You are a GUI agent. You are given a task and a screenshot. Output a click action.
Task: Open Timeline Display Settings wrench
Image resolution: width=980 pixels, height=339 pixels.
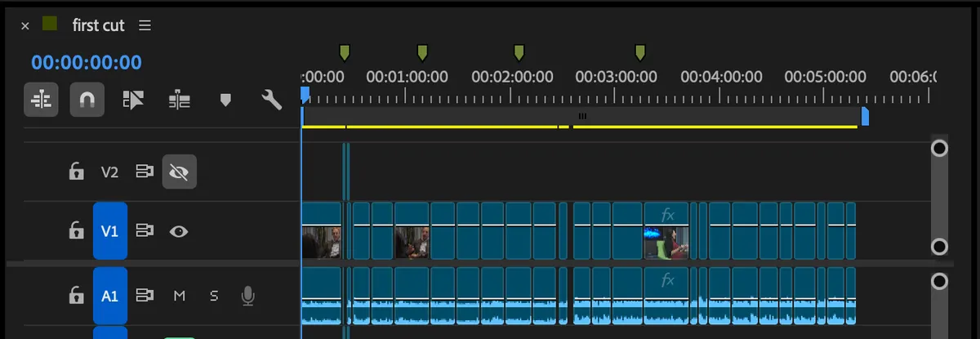coord(272,100)
